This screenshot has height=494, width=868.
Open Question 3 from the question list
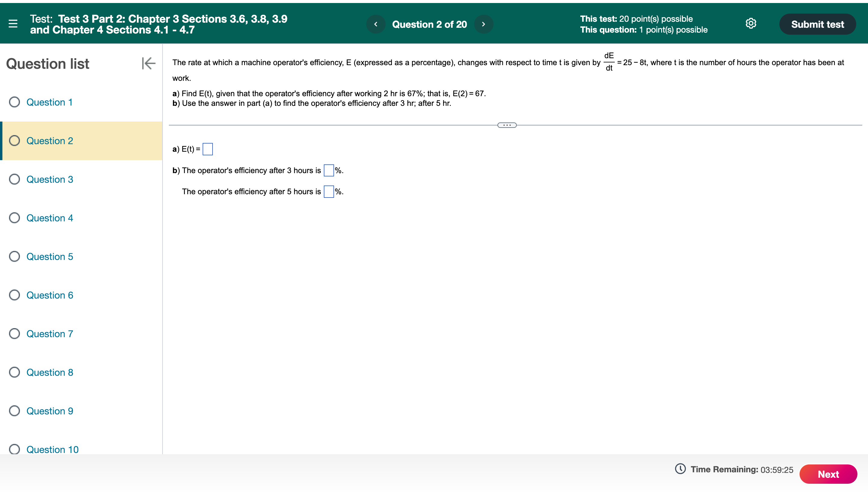(49, 179)
